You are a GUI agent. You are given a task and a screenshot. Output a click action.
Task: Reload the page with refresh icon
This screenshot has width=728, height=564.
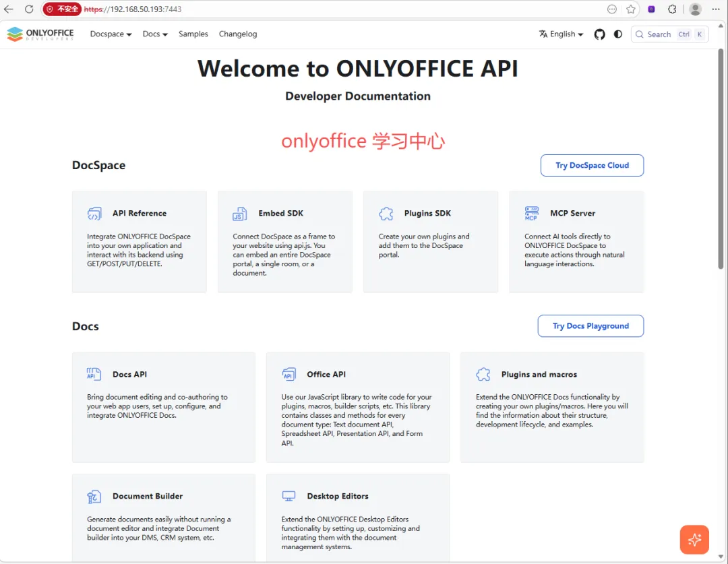pyautogui.click(x=29, y=9)
